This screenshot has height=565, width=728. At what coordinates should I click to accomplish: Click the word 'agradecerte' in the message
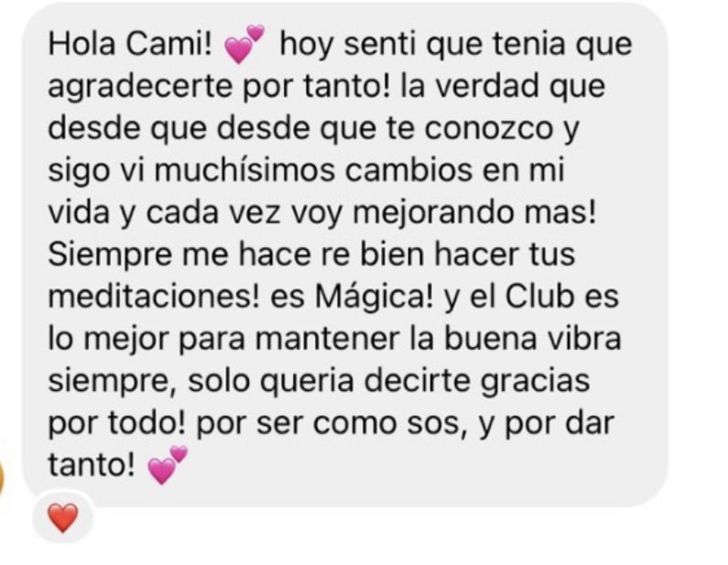click(x=140, y=88)
